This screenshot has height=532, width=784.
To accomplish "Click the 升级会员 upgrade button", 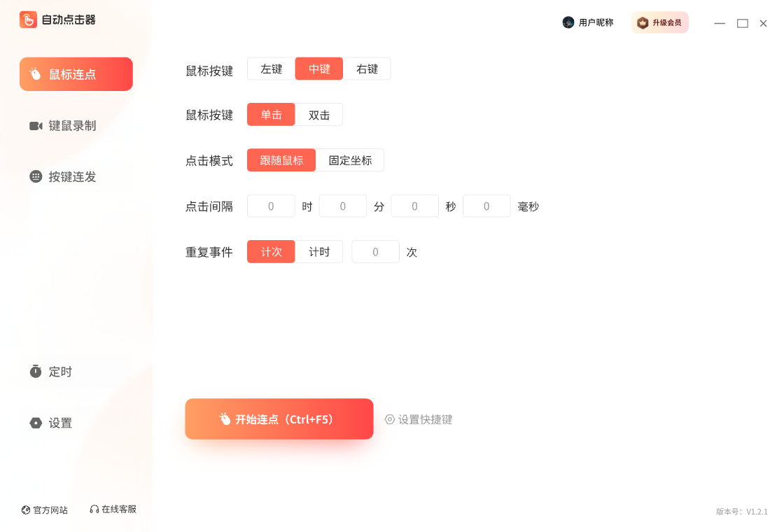I will pyautogui.click(x=659, y=22).
